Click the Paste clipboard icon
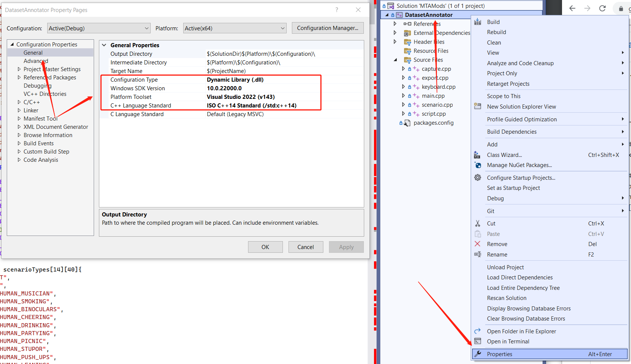The image size is (631, 364). tap(478, 234)
